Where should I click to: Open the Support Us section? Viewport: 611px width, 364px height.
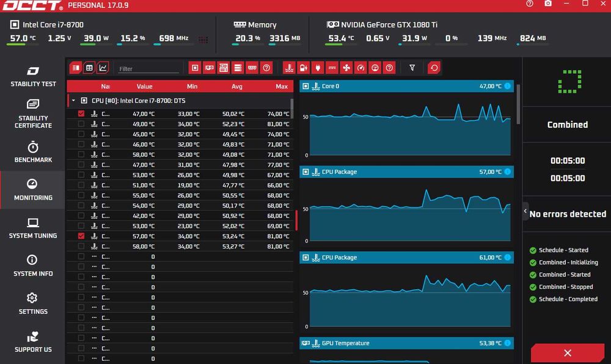pos(33,342)
